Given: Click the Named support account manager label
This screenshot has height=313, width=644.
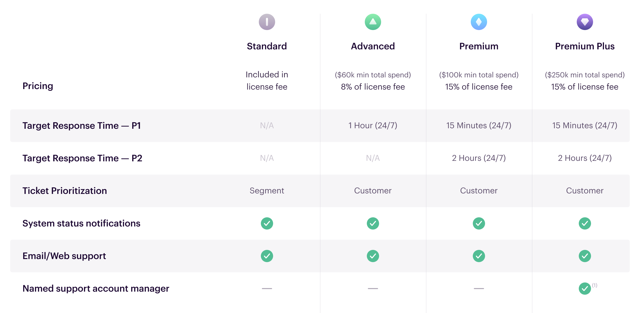Looking at the screenshot, I should 96,289.
